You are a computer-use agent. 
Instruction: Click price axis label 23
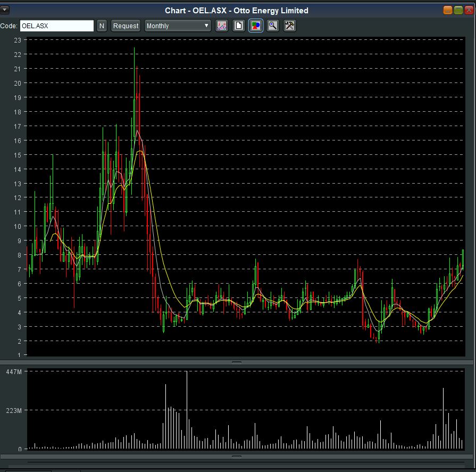(18, 40)
